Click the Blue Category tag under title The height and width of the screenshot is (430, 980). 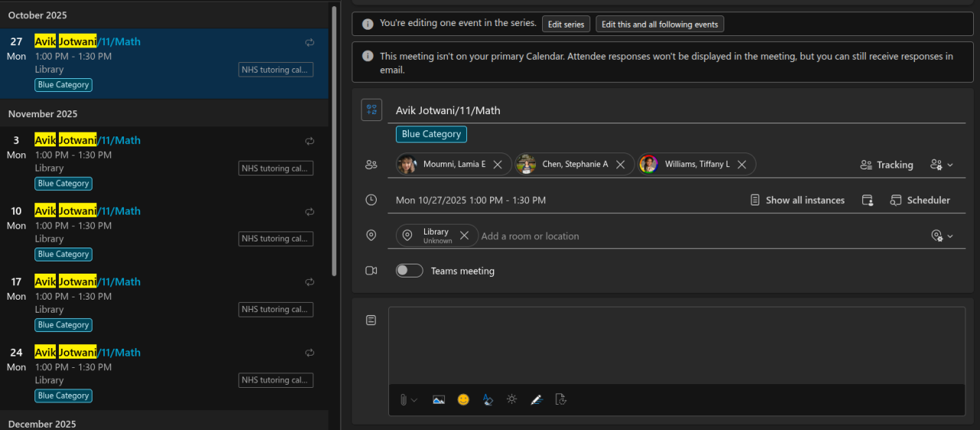tap(431, 134)
